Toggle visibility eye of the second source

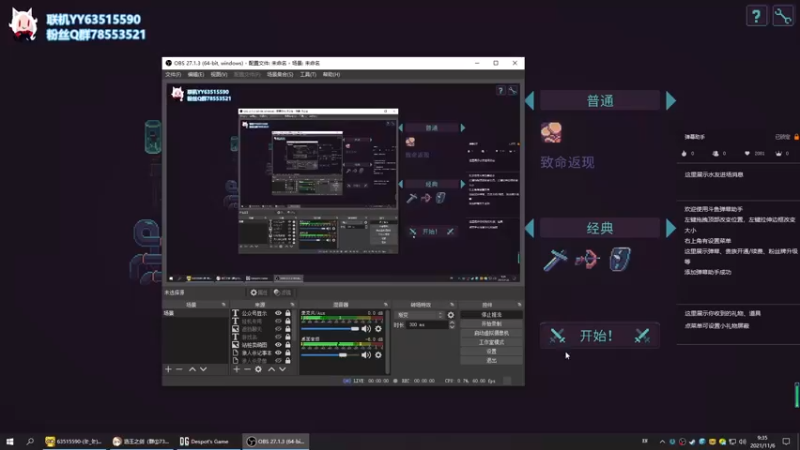pos(278,321)
